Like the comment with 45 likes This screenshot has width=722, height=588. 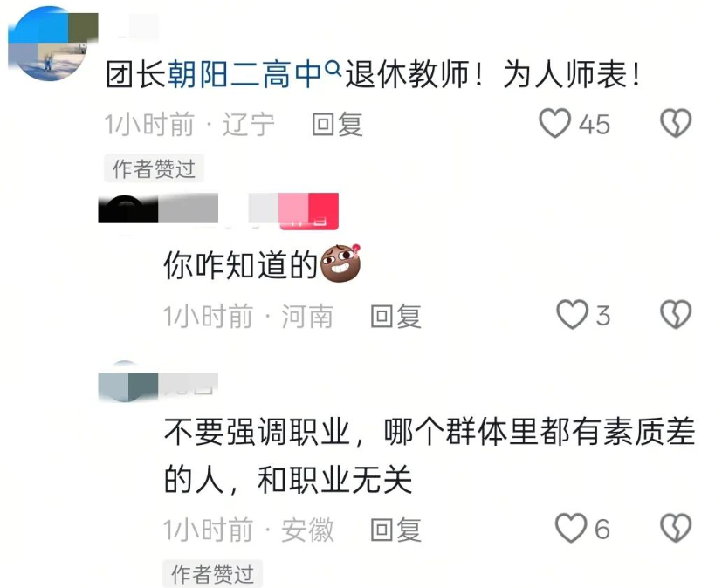click(555, 123)
